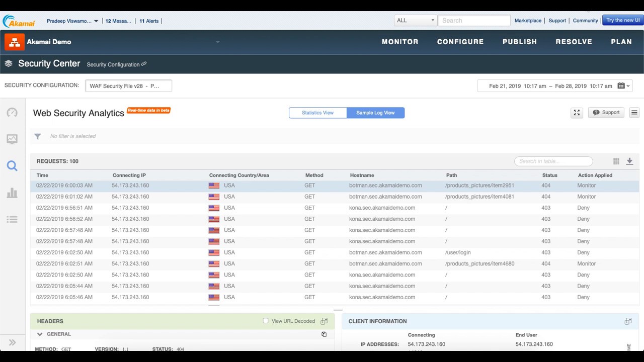The width and height of the screenshot is (644, 362).
Task: Sort by the Method column header
Action: (314, 175)
